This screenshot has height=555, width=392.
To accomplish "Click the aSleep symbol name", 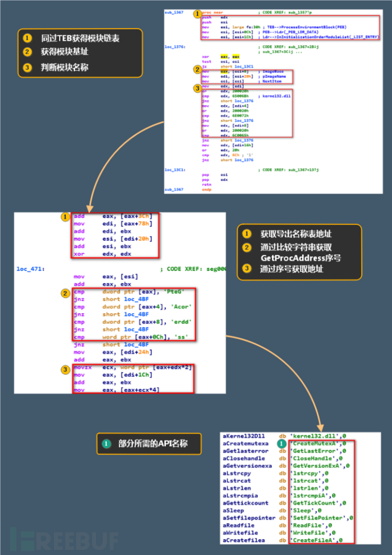I will 233,510.
